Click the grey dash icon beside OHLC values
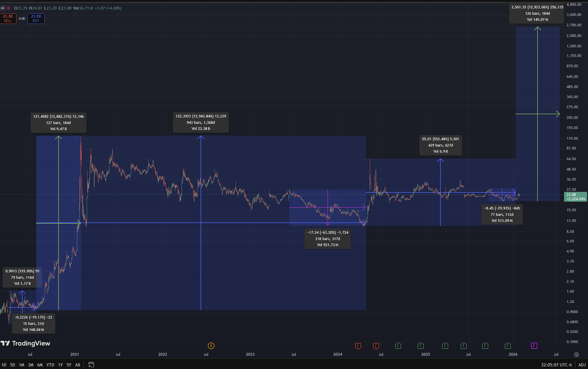This screenshot has height=369, width=588. (3, 8)
